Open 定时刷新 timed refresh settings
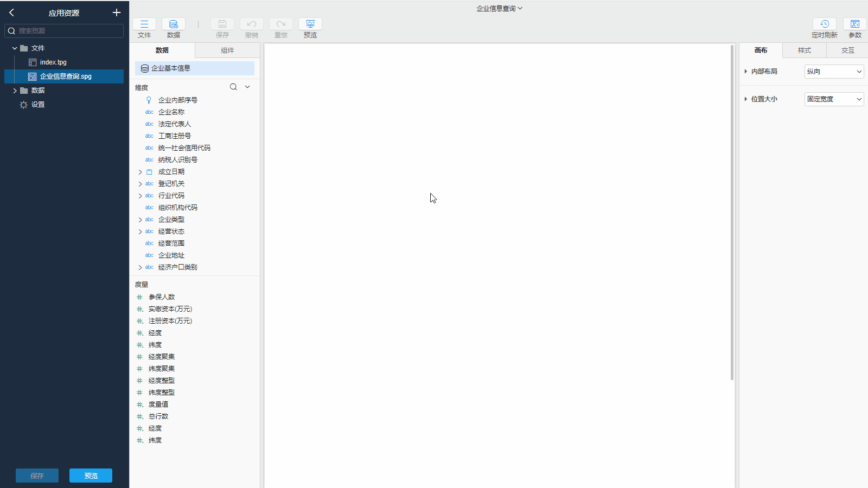This screenshot has width=868, height=488. (824, 24)
